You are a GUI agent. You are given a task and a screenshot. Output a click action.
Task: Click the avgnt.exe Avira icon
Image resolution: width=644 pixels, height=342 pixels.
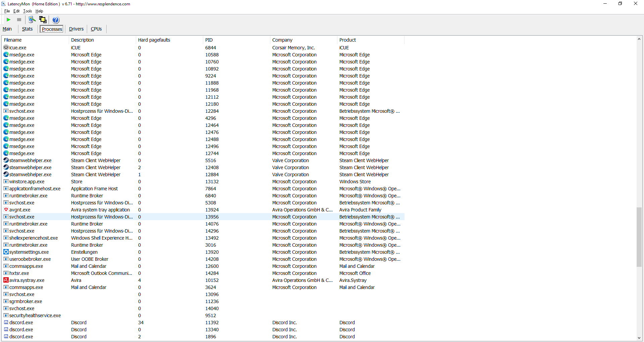point(6,209)
